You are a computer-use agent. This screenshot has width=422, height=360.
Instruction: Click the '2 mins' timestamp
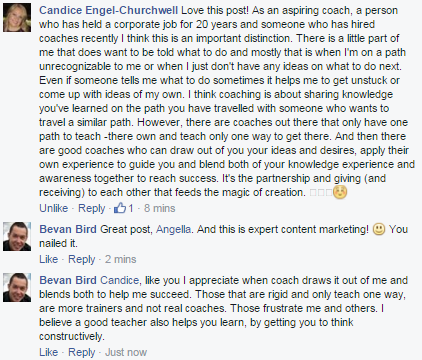click(121, 259)
